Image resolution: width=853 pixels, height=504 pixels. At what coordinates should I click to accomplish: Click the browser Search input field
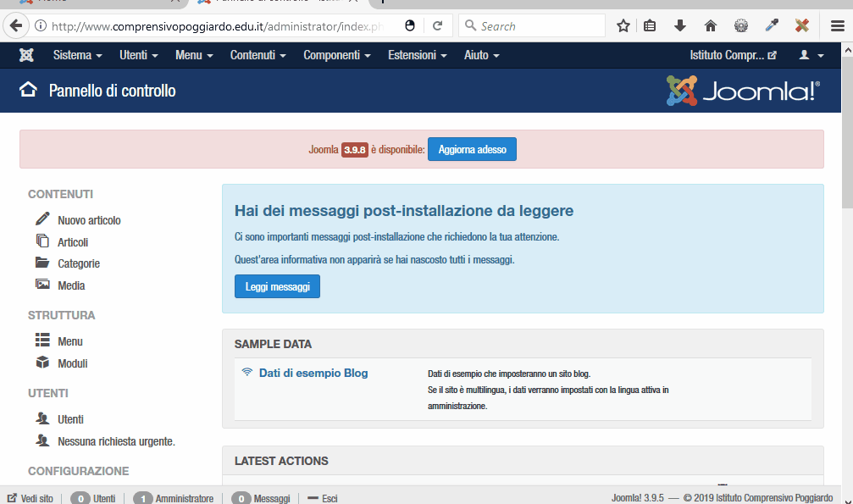click(x=532, y=25)
